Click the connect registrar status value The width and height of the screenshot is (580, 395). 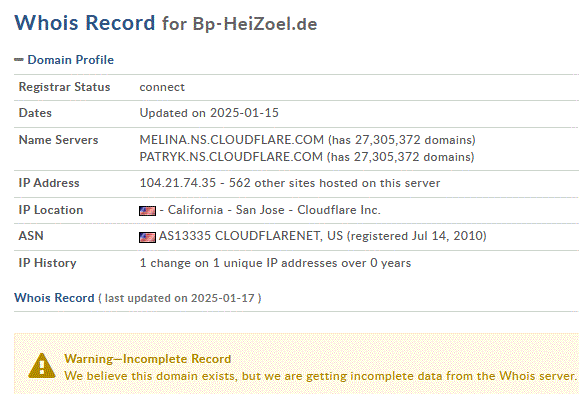coord(162,87)
